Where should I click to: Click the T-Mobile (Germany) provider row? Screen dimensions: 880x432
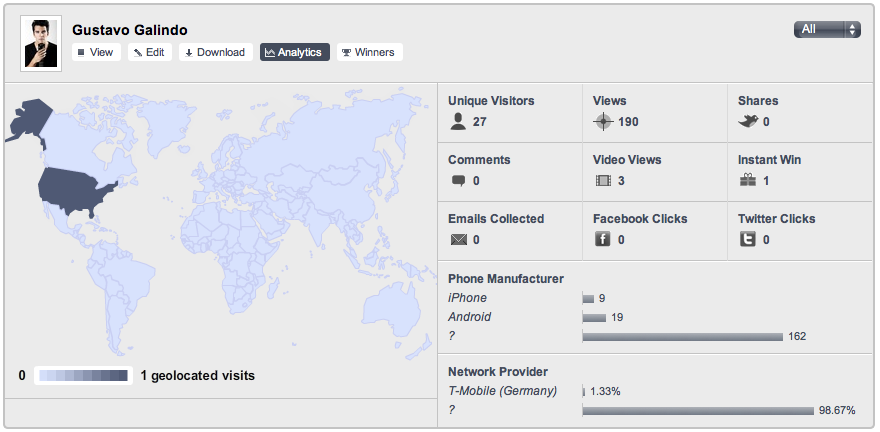pyautogui.click(x=653, y=391)
